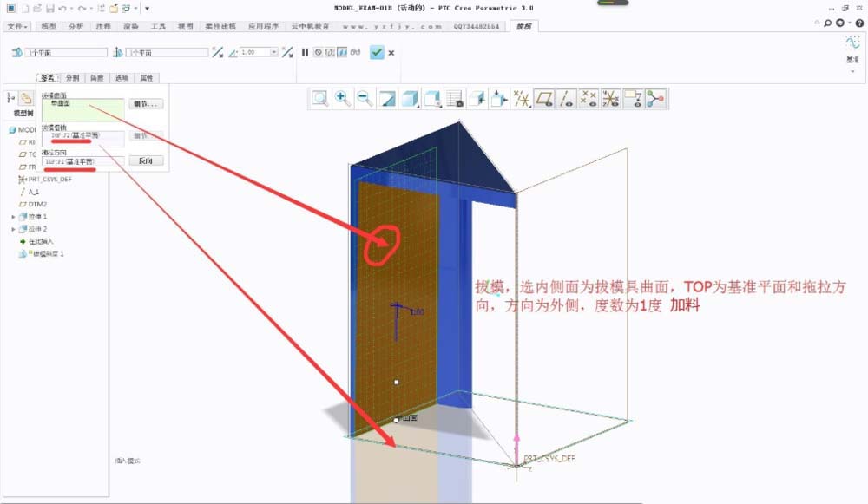
Task: Select the attached preview icon
Action: 342,52
